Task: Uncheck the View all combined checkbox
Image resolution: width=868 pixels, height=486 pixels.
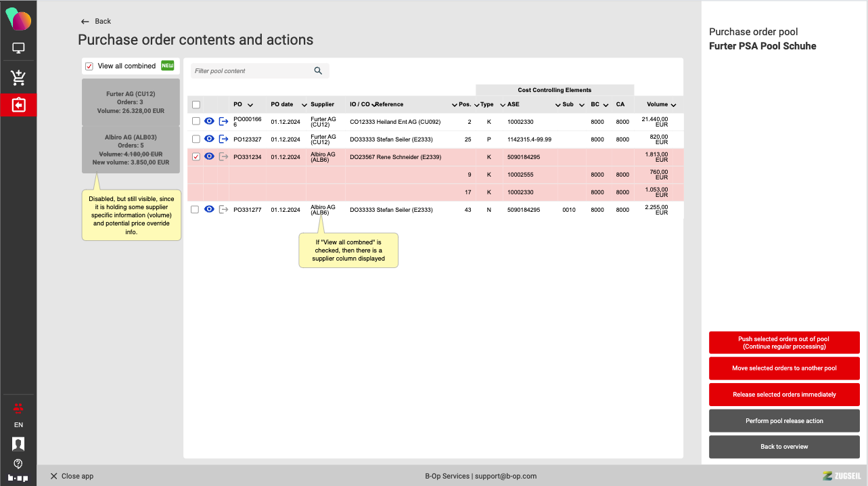Action: point(89,66)
